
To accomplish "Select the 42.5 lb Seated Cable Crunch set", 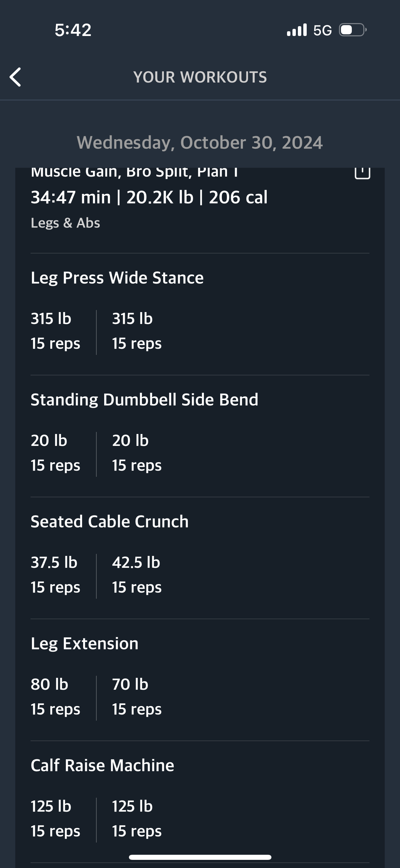I will pyautogui.click(x=137, y=575).
